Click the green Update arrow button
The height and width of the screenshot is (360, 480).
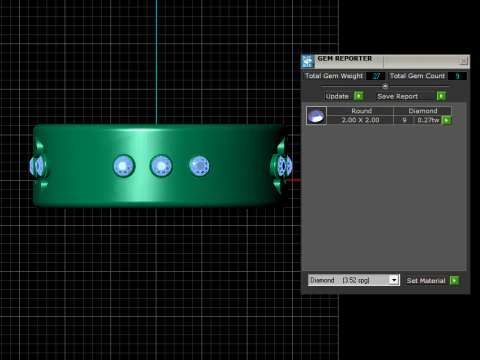pos(359,96)
